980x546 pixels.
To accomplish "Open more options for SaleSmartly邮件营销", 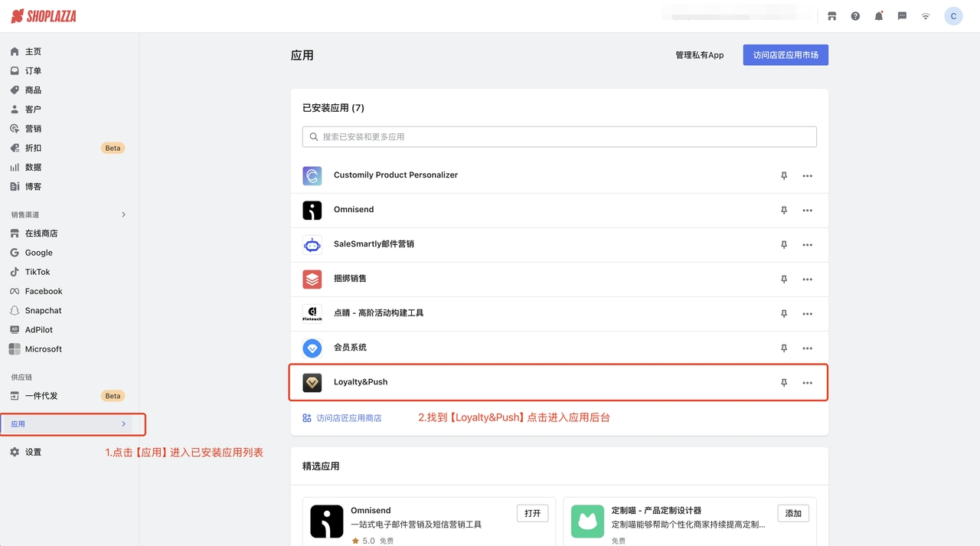I will coord(808,245).
